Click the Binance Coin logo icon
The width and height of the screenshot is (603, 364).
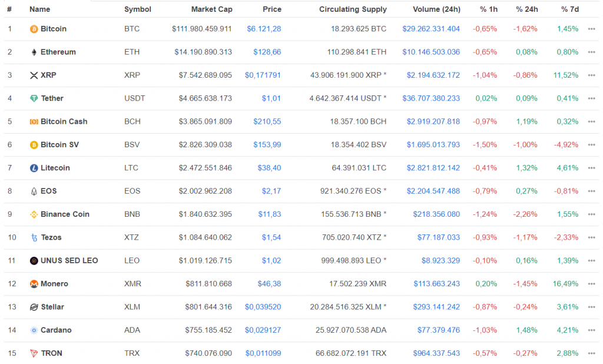(x=34, y=214)
